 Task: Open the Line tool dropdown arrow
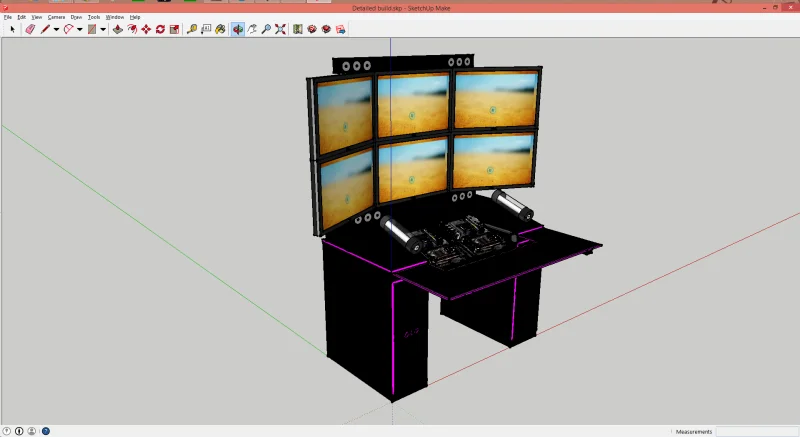56,30
